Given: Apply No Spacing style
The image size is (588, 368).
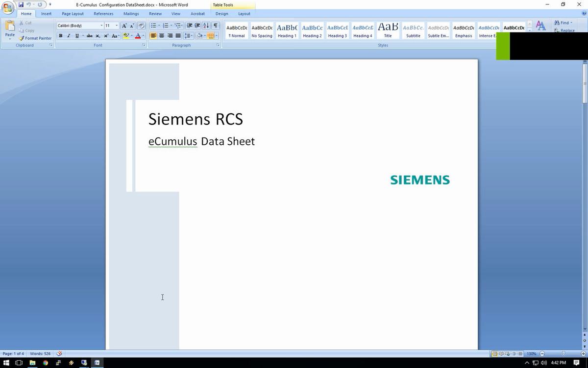Looking at the screenshot, I should point(262,30).
